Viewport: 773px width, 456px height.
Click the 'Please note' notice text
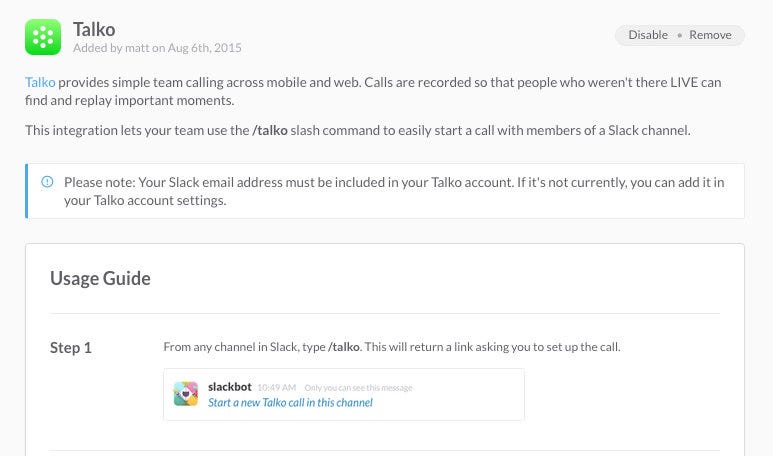pyautogui.click(x=394, y=191)
